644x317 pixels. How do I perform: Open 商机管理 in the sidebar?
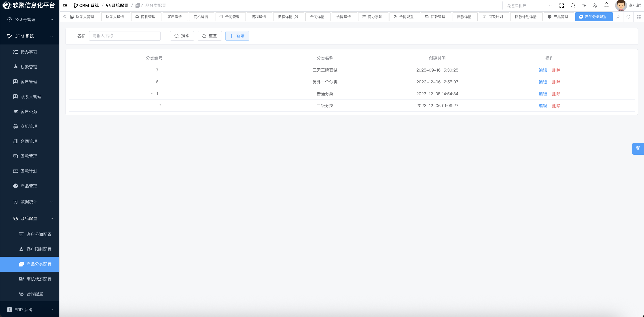point(29,127)
